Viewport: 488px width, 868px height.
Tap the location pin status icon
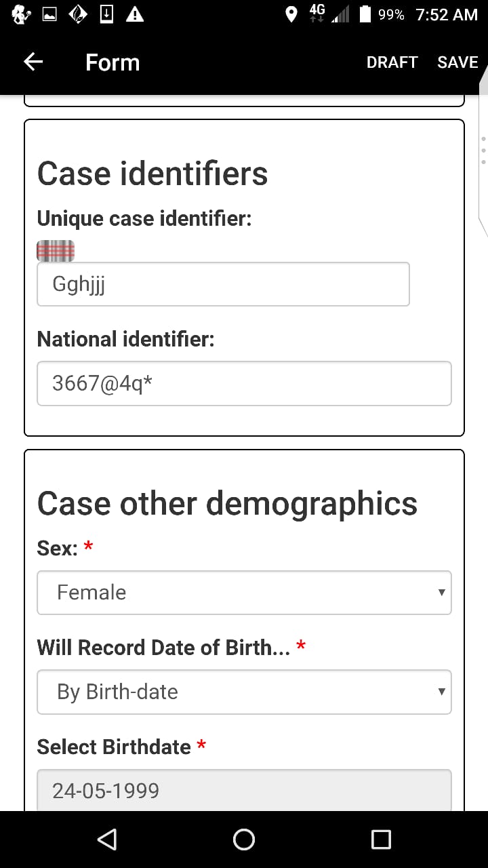click(291, 14)
